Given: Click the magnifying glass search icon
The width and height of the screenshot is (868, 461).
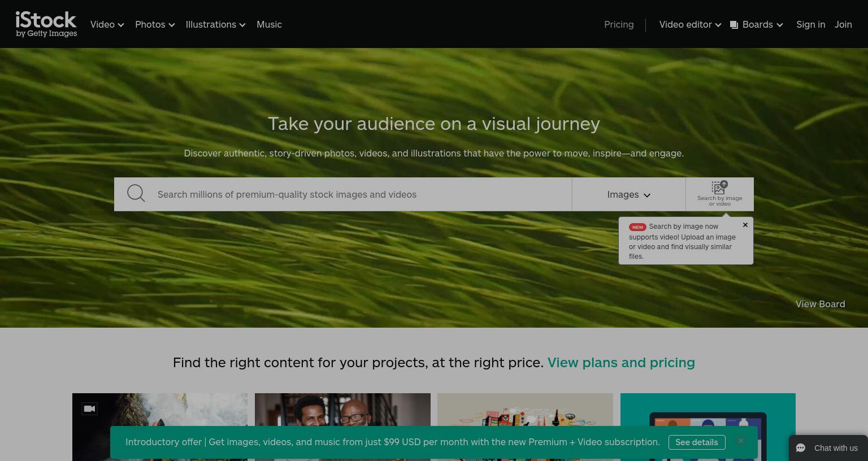Looking at the screenshot, I should click(136, 193).
